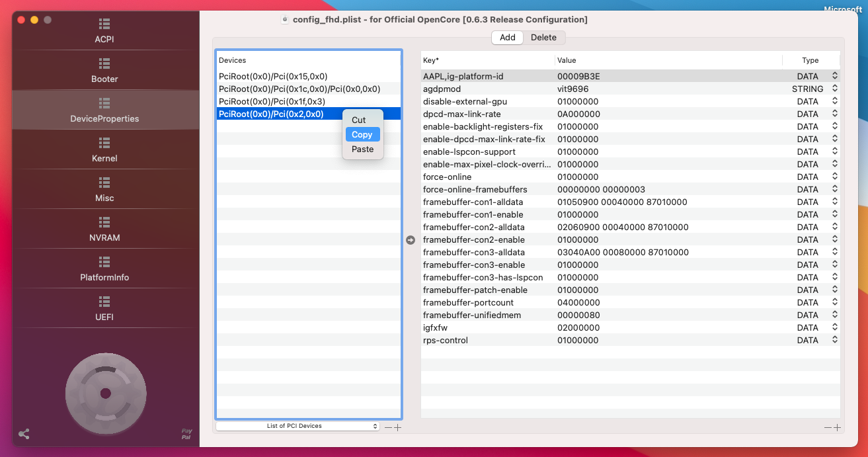Click the PayPal donate icon
This screenshot has height=457, width=868.
point(187,435)
